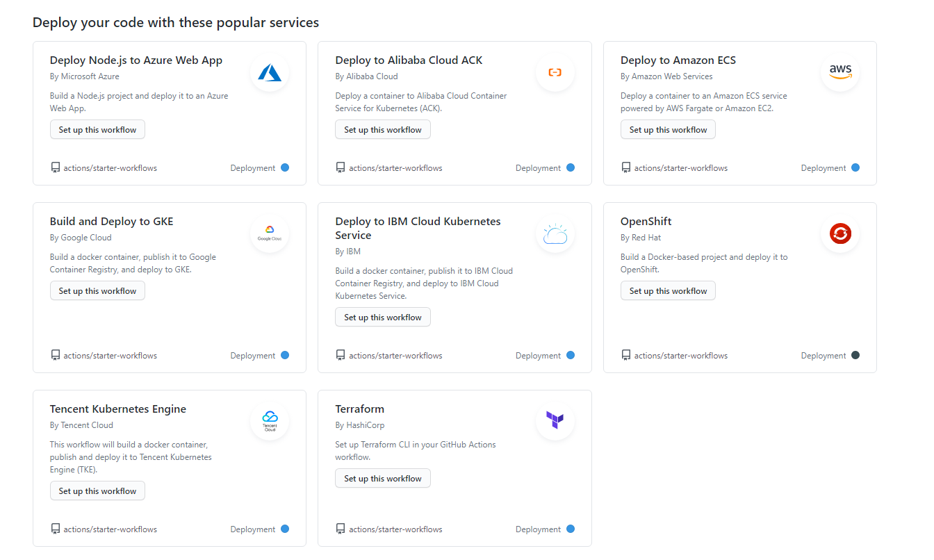Viewport: 934px width, 560px height.
Task: Click 'By Google Cloud' author text
Action: (x=81, y=238)
